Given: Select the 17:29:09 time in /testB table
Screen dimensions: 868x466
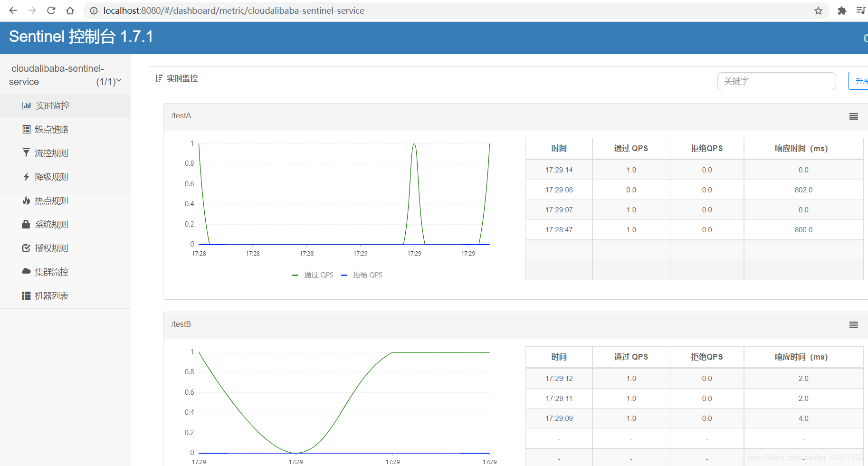Looking at the screenshot, I should pyautogui.click(x=559, y=418).
